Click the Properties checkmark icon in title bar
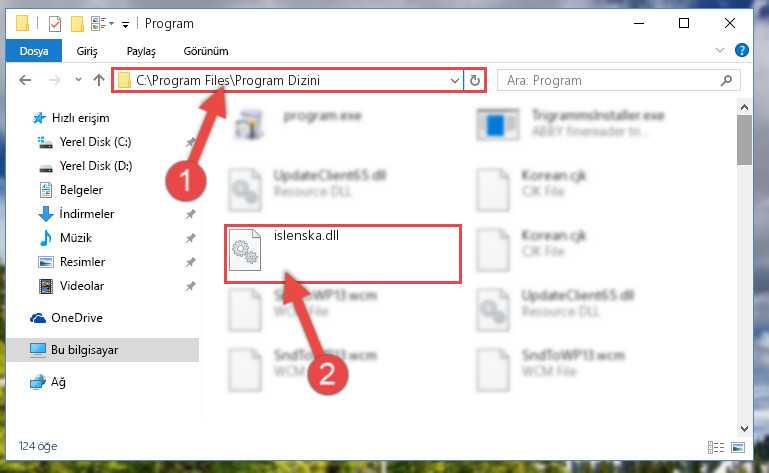Screen dimensions: 769x473 pos(55,24)
